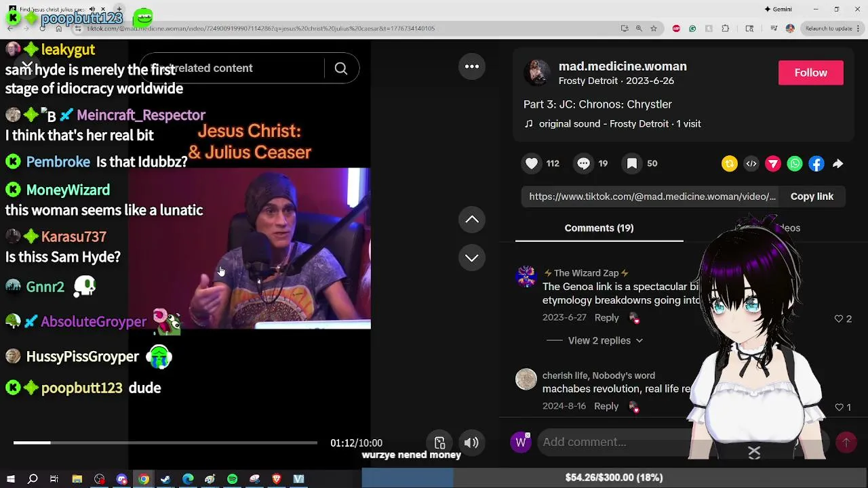Toggle auto-scroll icon next to volume
Screen dimensions: 868x488
(439, 443)
